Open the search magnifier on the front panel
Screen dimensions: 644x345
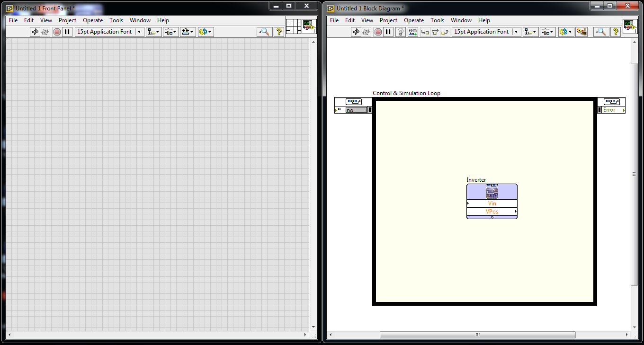click(x=264, y=32)
